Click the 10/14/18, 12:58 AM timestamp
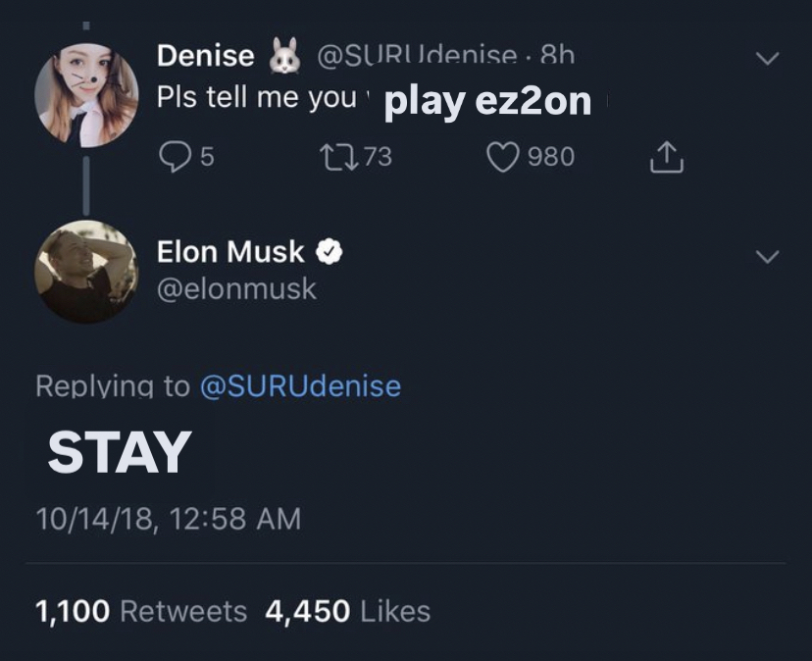This screenshot has height=661, width=812. pyautogui.click(x=168, y=518)
